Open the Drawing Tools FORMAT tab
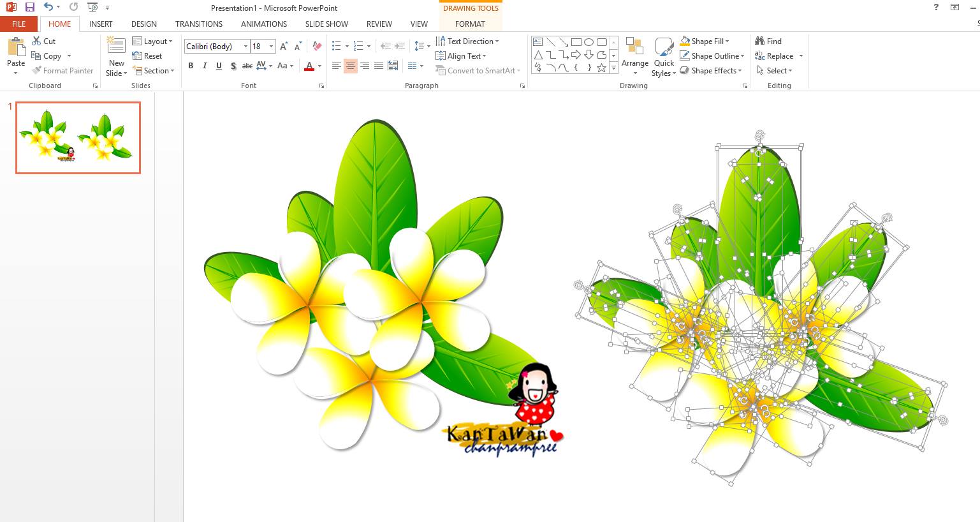The image size is (980, 522). (x=470, y=24)
